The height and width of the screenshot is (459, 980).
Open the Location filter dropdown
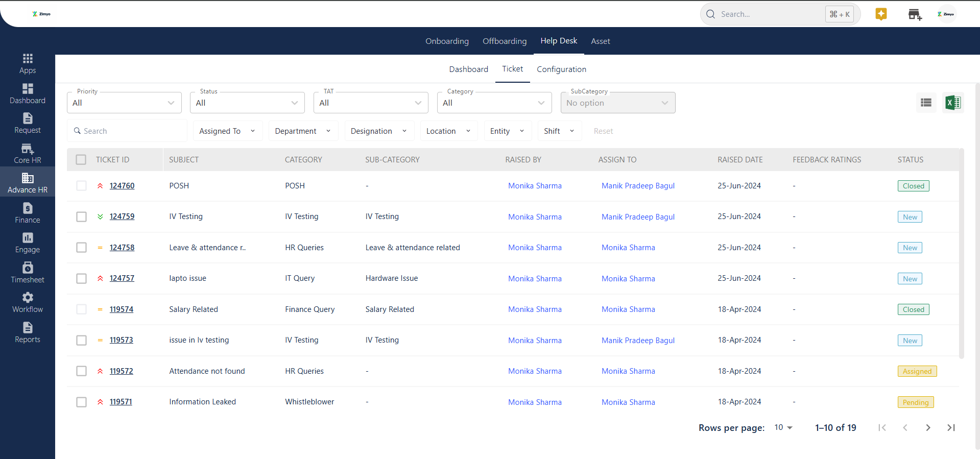point(449,131)
